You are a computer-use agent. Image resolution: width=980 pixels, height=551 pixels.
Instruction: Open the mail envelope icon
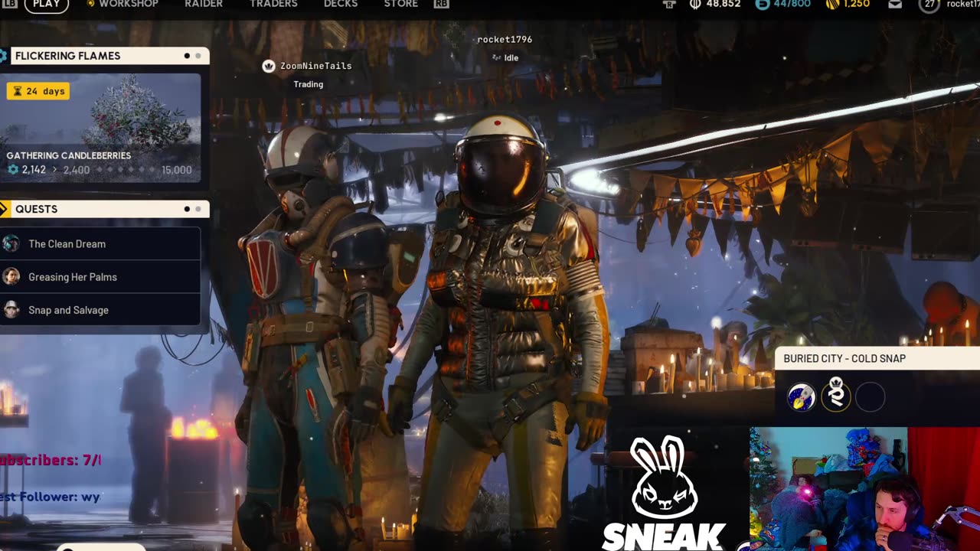click(x=894, y=5)
